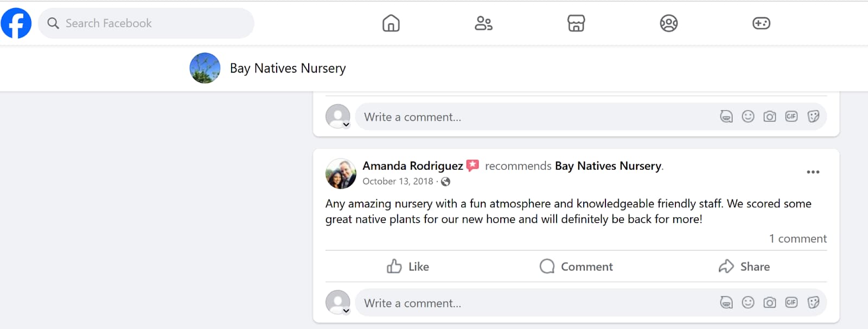Viewport: 868px width, 329px height.
Task: Expand the 1 comment link
Action: (797, 239)
